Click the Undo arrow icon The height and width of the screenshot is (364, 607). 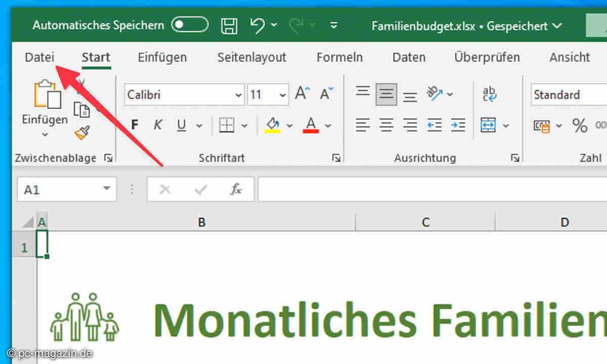coord(257,25)
